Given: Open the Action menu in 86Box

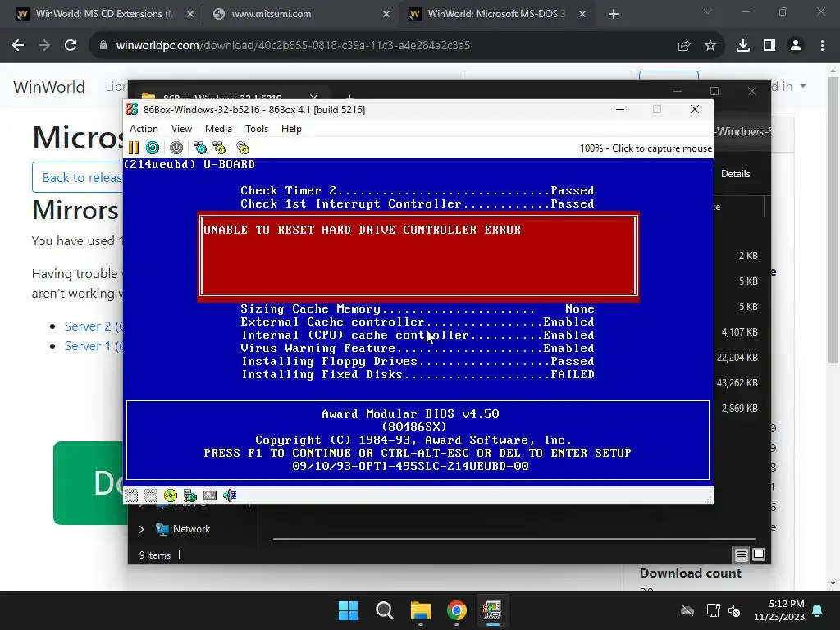Looking at the screenshot, I should point(144,129).
